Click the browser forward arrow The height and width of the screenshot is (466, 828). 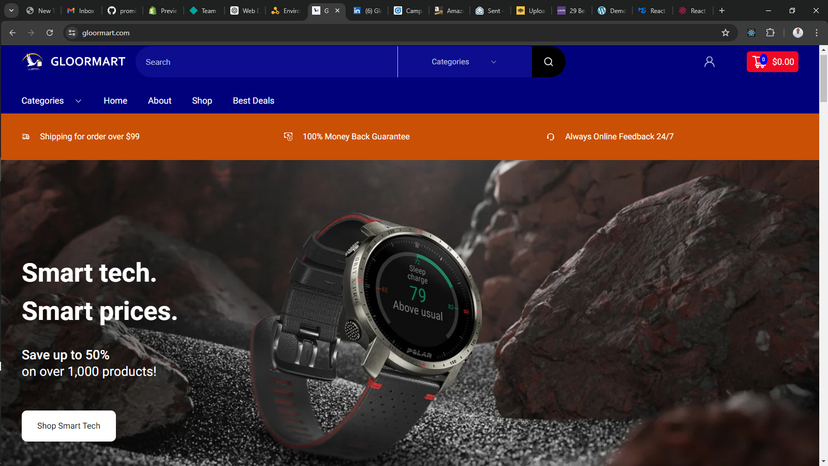point(31,33)
